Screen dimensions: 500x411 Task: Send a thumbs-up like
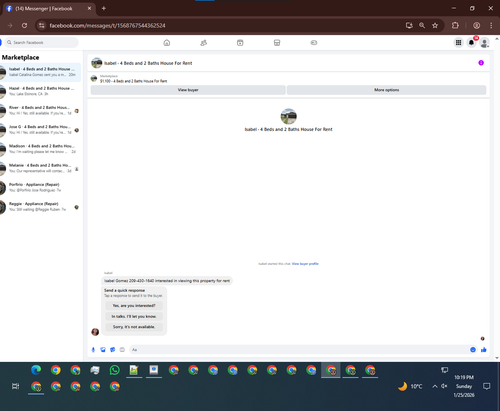click(484, 350)
